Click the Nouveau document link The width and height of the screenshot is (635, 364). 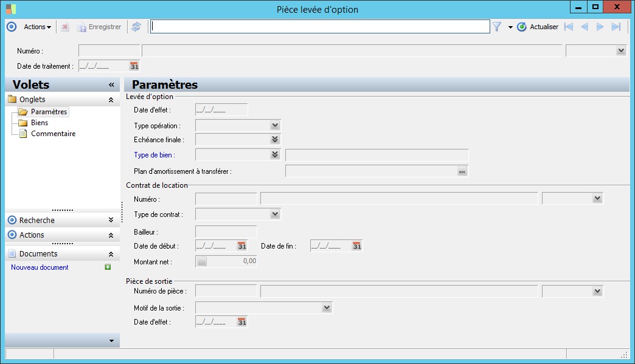click(40, 267)
